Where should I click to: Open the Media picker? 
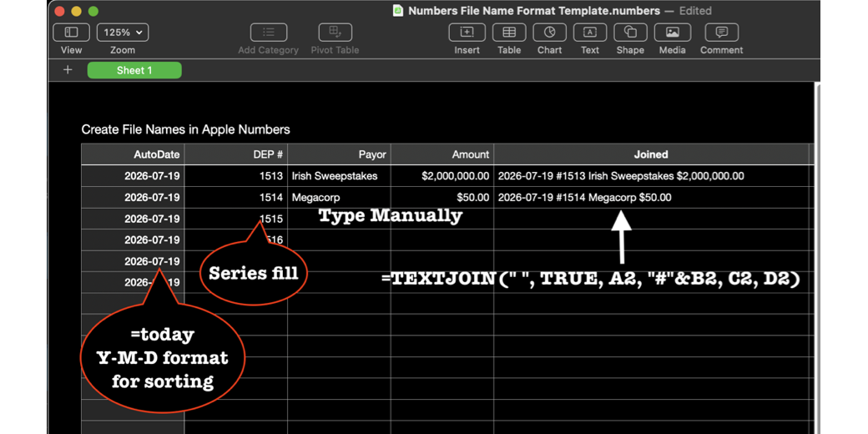[672, 33]
